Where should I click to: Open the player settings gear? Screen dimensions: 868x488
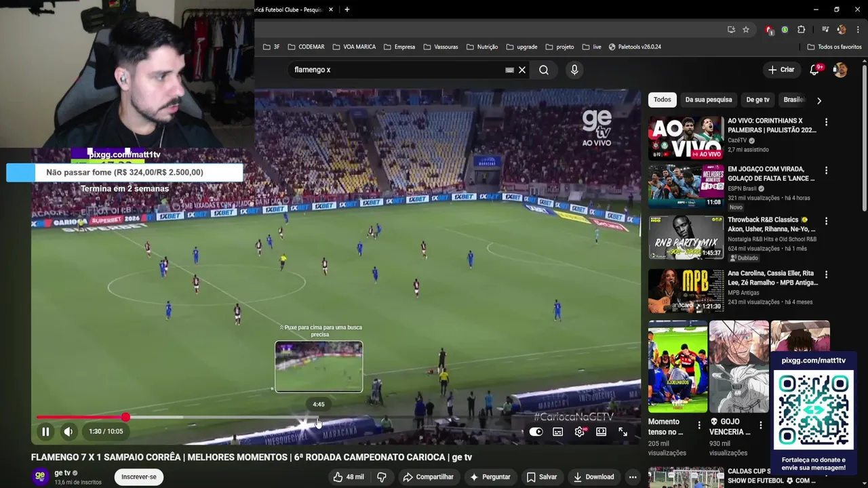pyautogui.click(x=579, y=432)
